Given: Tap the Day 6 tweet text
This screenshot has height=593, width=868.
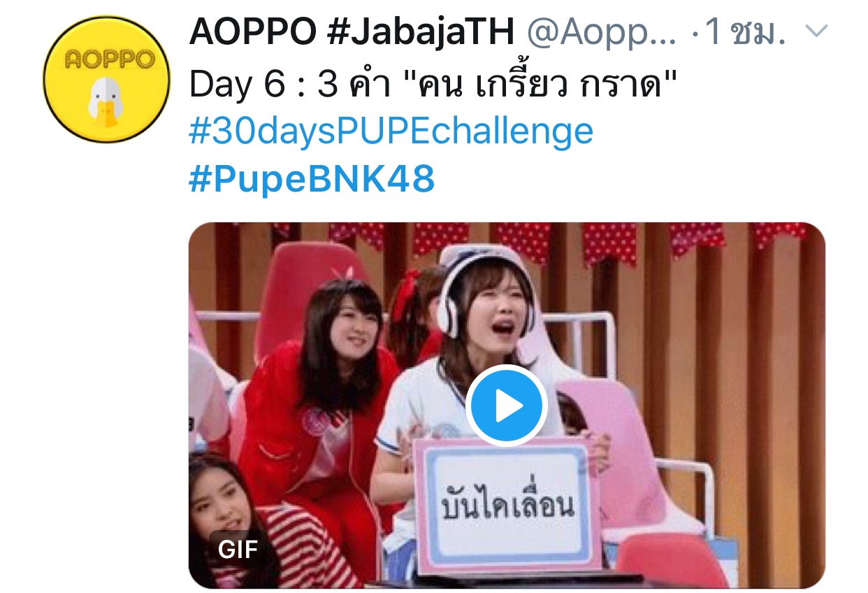Looking at the screenshot, I should point(433,85).
